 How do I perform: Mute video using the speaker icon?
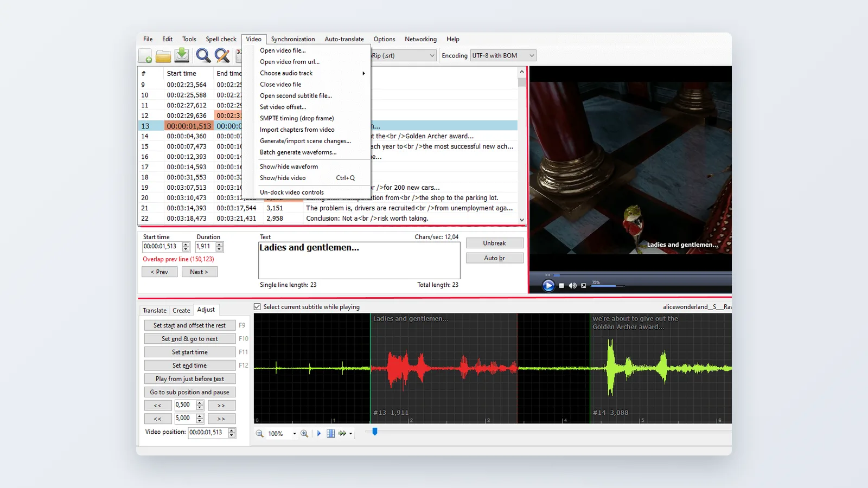[x=572, y=286]
